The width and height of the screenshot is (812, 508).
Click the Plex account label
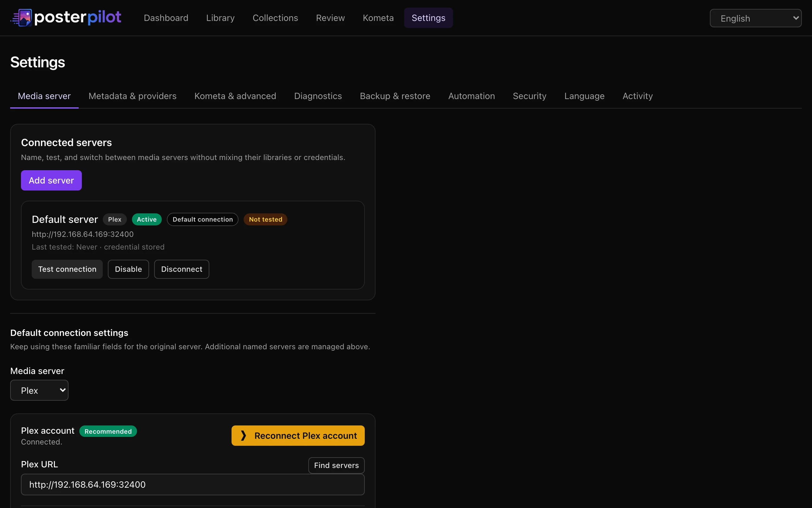[x=48, y=431]
